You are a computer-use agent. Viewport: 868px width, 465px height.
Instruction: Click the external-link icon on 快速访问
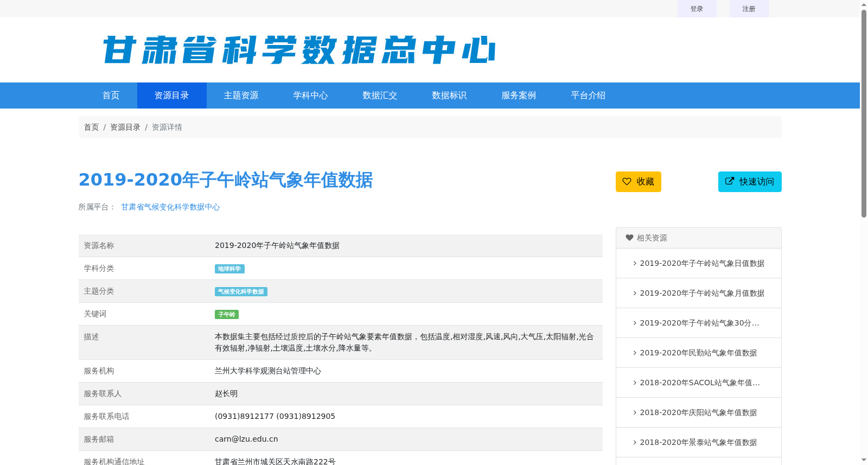point(730,181)
